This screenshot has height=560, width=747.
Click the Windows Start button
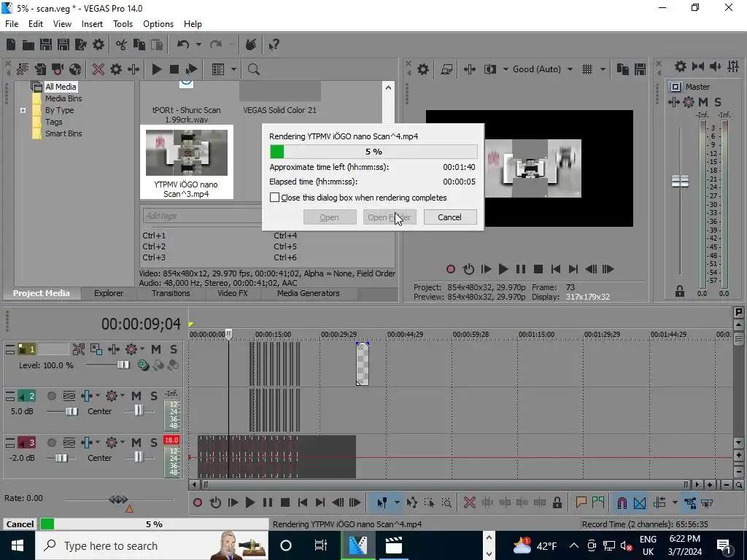click(18, 545)
